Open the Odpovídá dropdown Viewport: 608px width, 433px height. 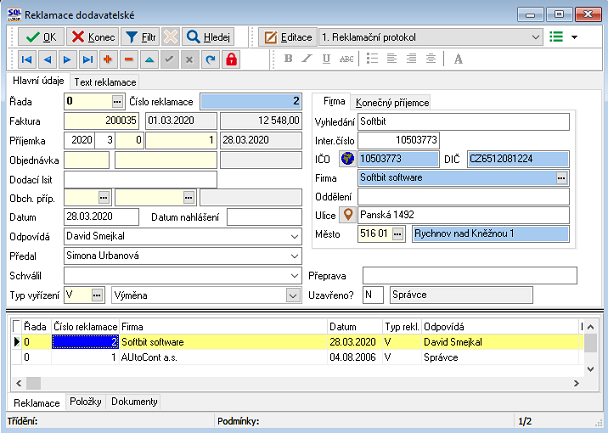pyautogui.click(x=294, y=236)
